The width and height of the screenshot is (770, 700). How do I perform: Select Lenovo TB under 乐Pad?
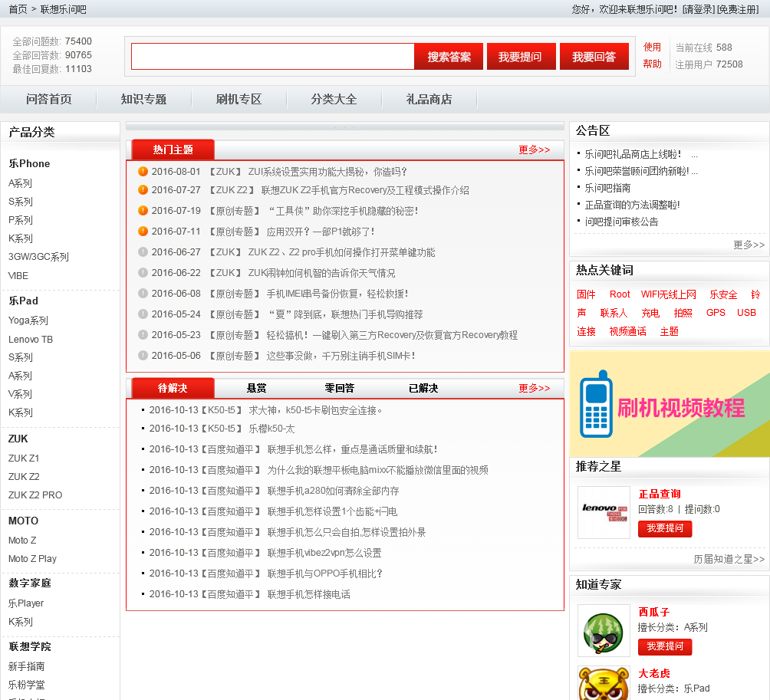click(31, 339)
